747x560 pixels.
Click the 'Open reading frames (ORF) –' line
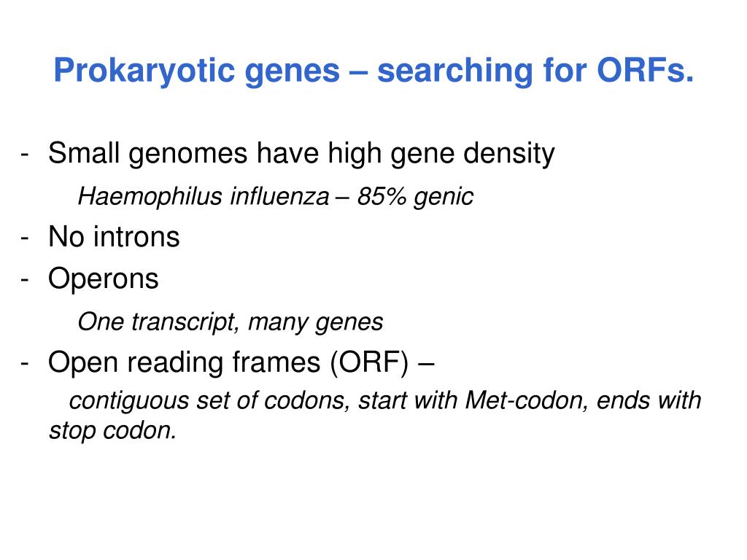(241, 363)
